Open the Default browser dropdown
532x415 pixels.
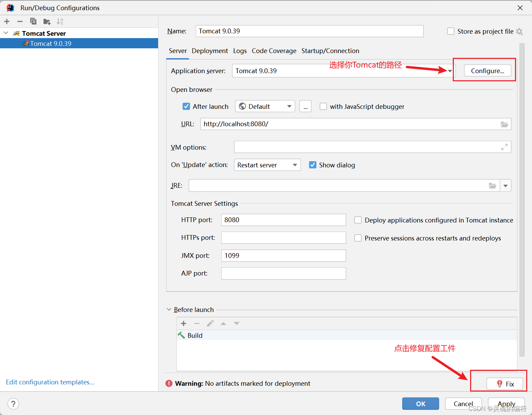click(x=265, y=106)
